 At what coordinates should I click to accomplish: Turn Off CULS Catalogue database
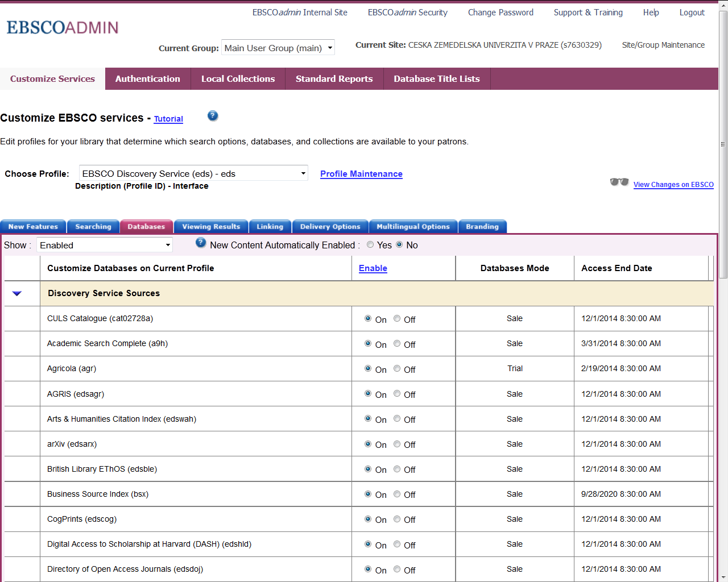(397, 318)
